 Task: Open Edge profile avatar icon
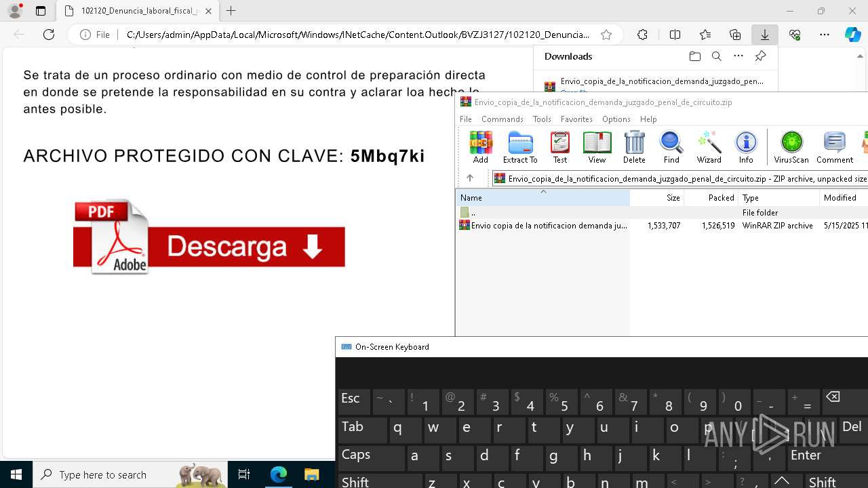(x=15, y=11)
